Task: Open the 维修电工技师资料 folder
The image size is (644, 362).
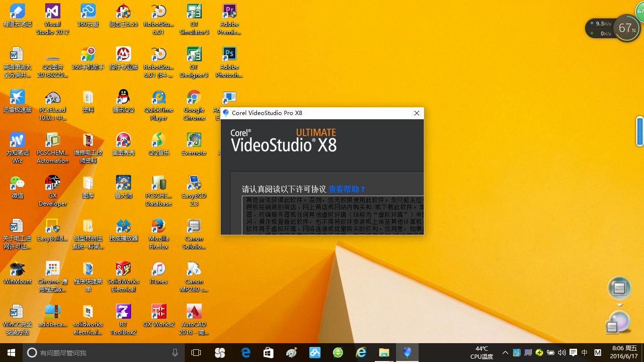Action: [88, 148]
